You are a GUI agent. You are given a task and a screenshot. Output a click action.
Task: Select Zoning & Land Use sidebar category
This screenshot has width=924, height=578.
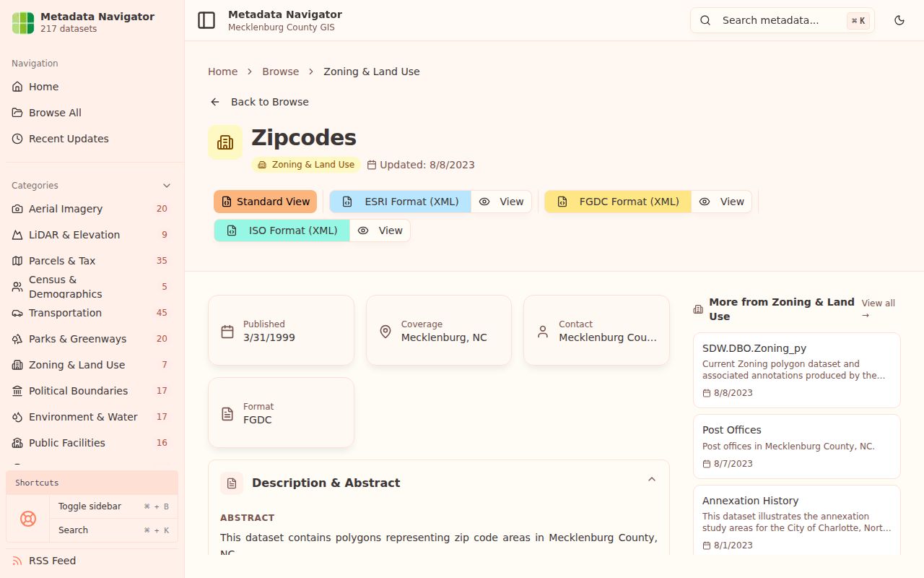click(92, 365)
